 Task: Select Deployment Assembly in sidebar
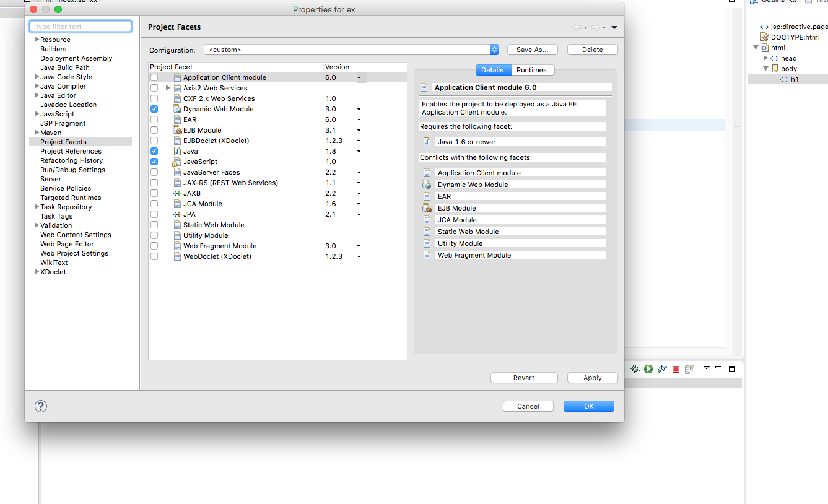click(76, 58)
